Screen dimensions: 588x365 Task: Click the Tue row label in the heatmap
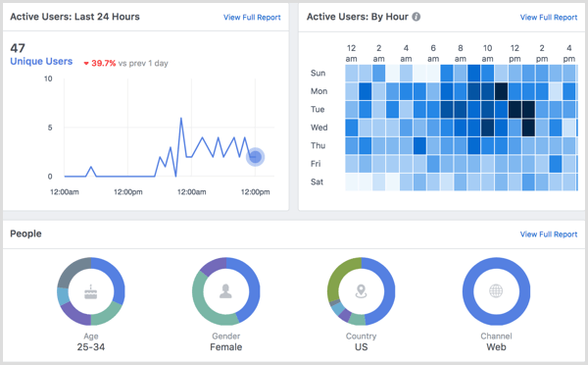[x=318, y=109]
